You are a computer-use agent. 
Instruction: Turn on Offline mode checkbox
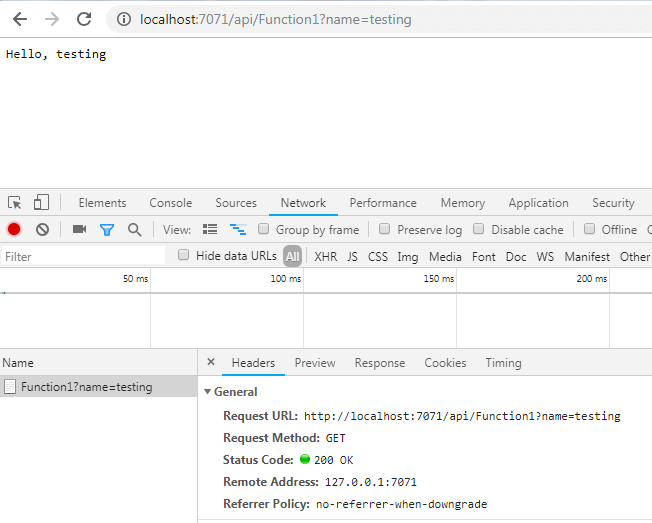coord(589,229)
